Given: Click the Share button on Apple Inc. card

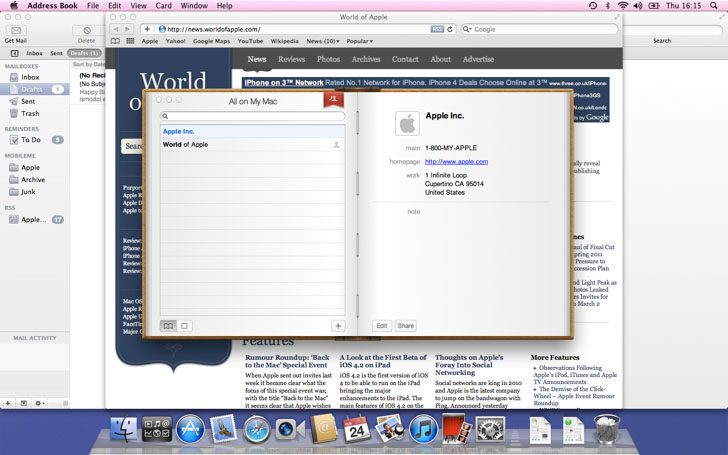Looking at the screenshot, I should point(405,326).
